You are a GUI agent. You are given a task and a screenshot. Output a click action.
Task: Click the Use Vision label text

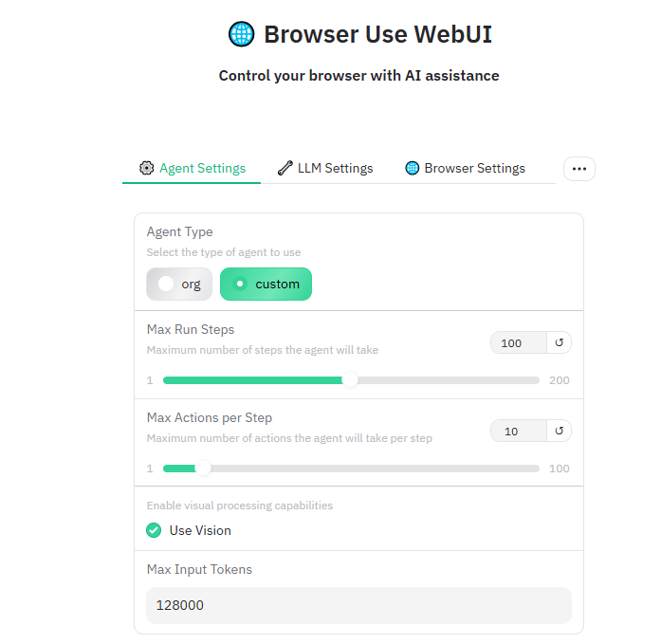click(200, 530)
